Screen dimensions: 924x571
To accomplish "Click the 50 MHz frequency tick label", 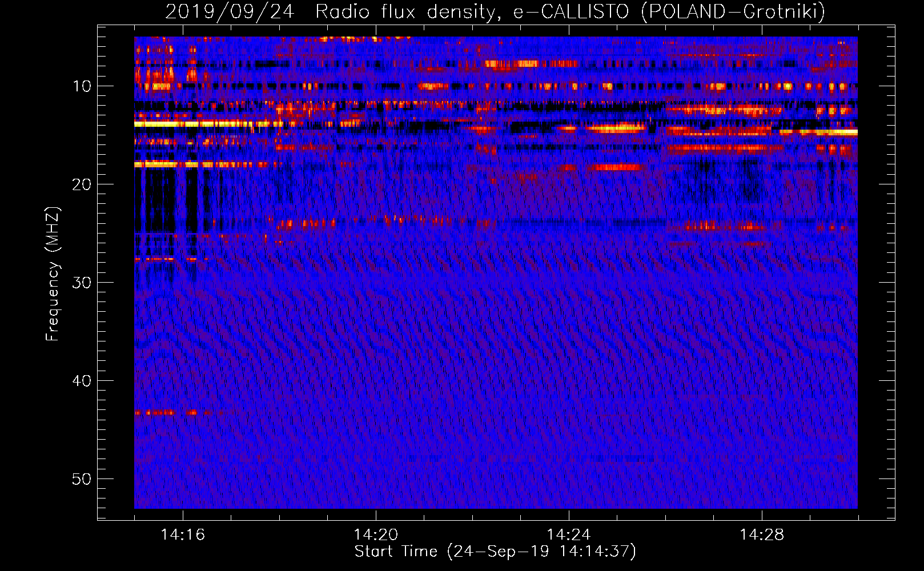I will [x=82, y=479].
